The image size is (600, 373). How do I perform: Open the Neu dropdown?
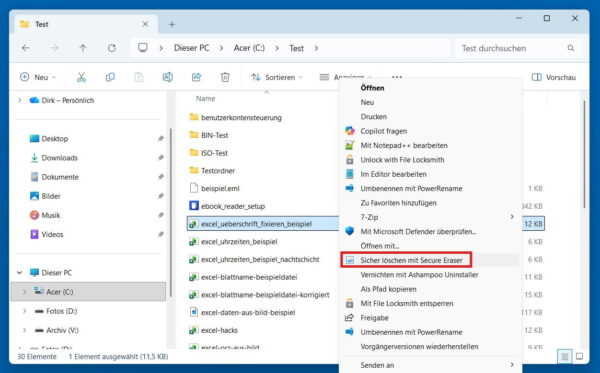(x=38, y=77)
